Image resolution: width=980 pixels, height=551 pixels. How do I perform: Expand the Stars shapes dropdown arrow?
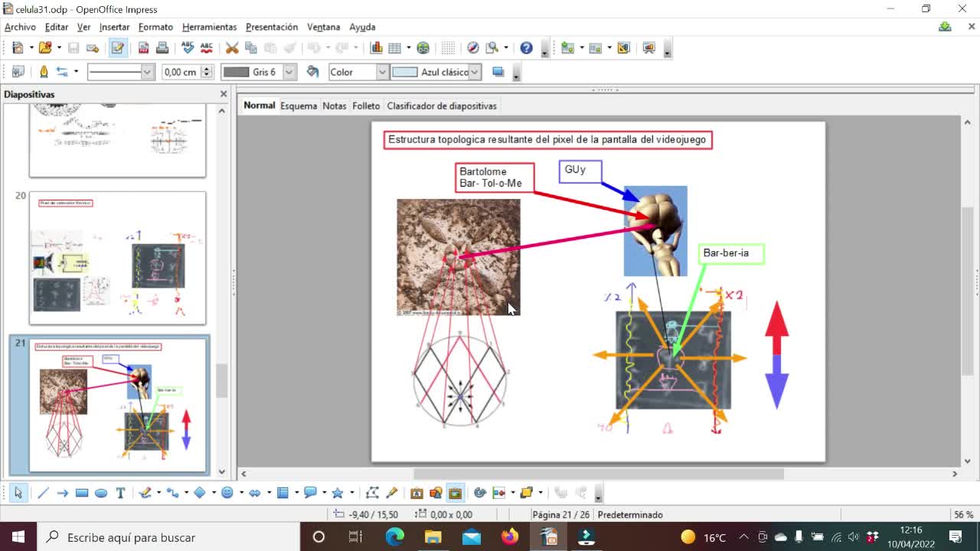coord(351,493)
